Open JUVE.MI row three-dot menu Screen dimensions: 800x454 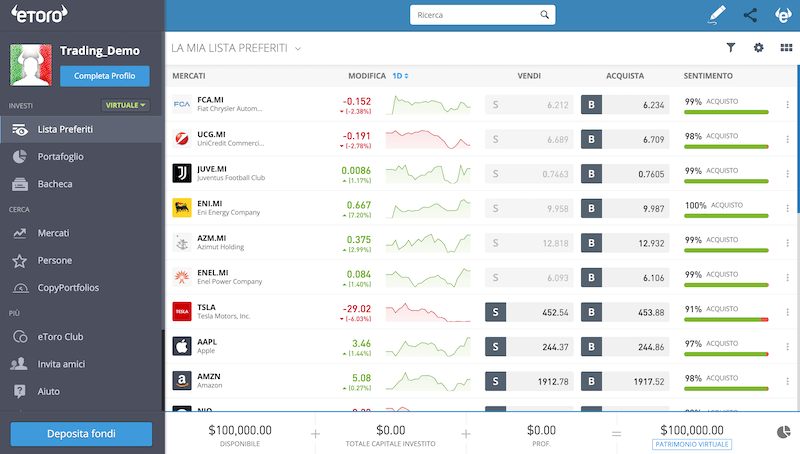coord(787,174)
